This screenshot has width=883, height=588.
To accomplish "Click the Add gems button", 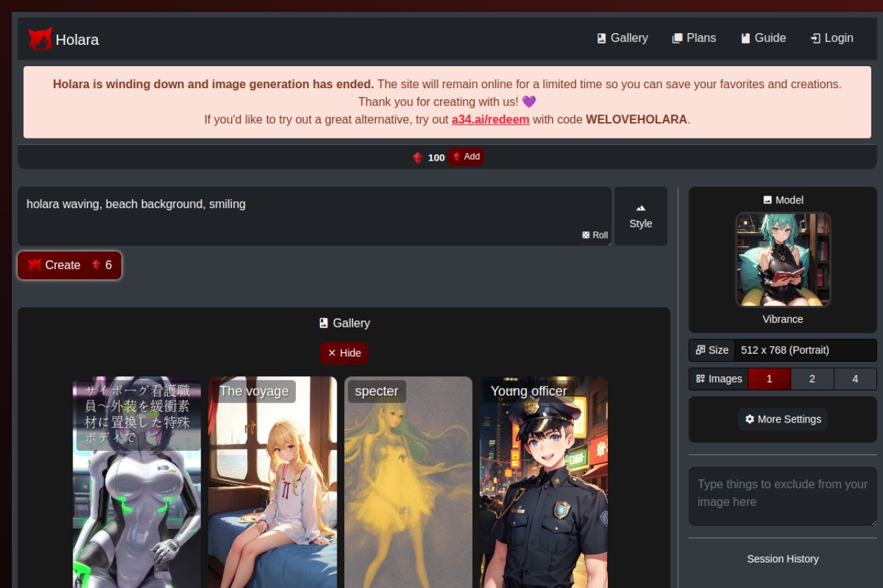I will click(x=466, y=156).
